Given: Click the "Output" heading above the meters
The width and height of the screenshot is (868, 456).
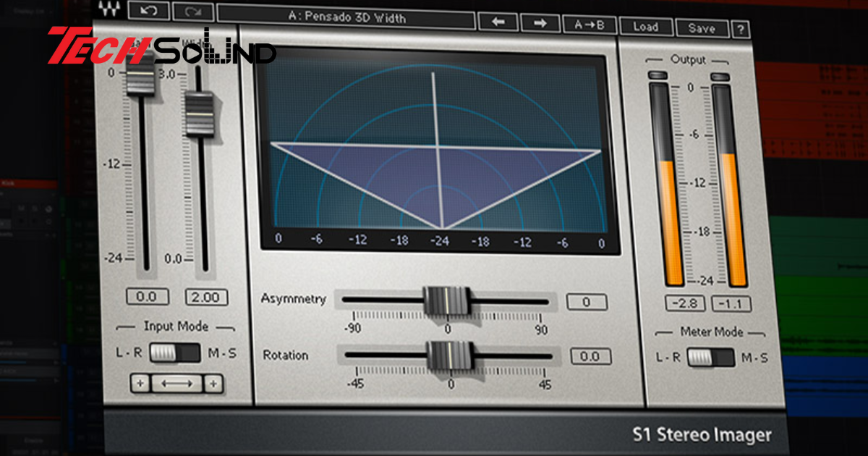Looking at the screenshot, I should [689, 59].
